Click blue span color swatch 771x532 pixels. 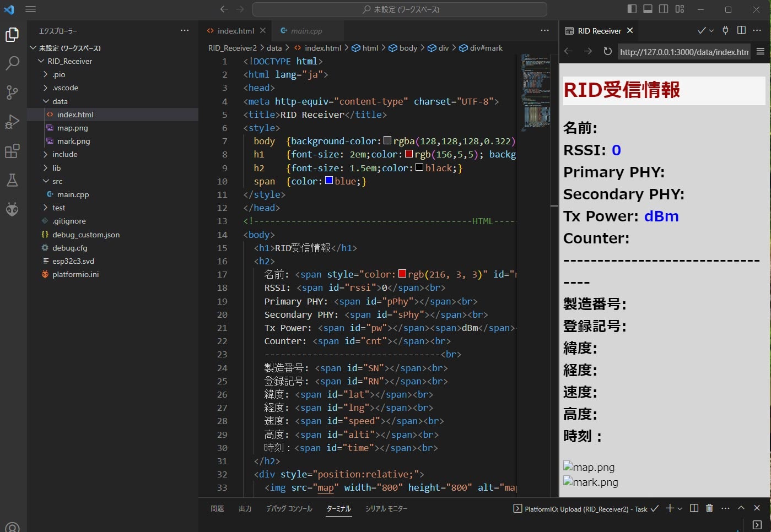coord(329,180)
